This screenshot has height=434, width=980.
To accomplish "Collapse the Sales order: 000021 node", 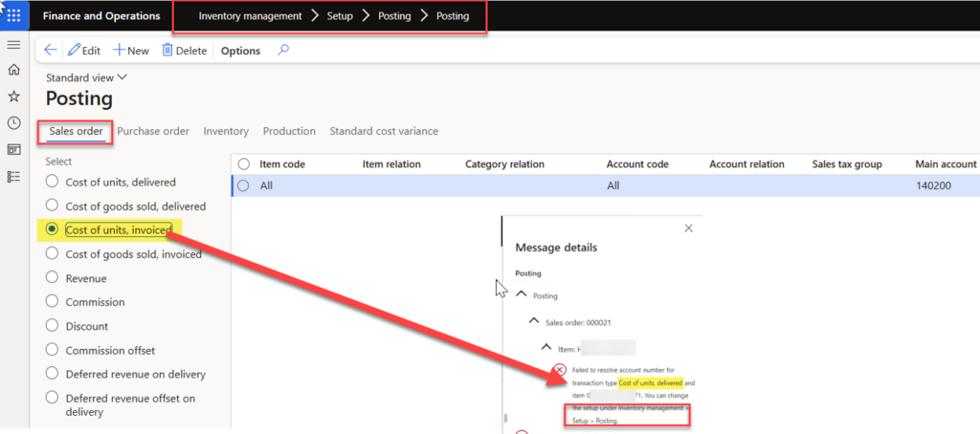I will pyautogui.click(x=533, y=320).
